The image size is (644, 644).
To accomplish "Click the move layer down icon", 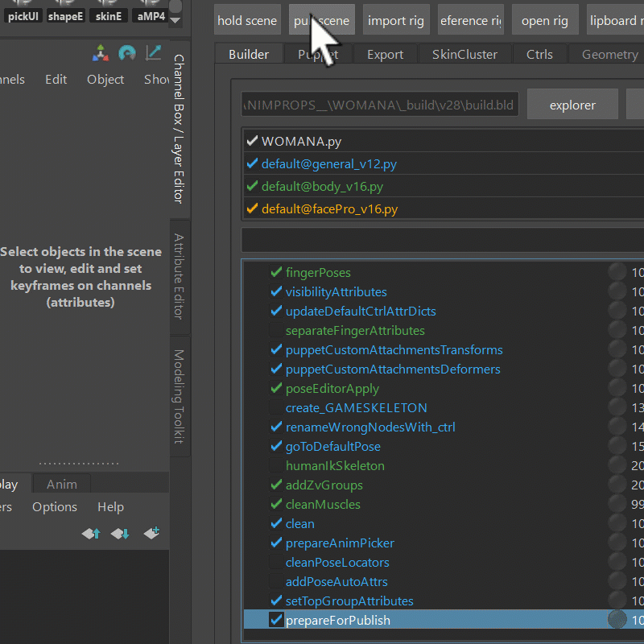I will [x=120, y=534].
